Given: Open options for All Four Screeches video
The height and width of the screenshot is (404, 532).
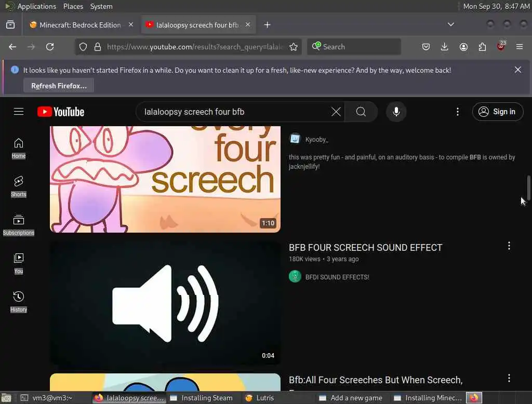Looking at the screenshot, I should [x=509, y=378].
